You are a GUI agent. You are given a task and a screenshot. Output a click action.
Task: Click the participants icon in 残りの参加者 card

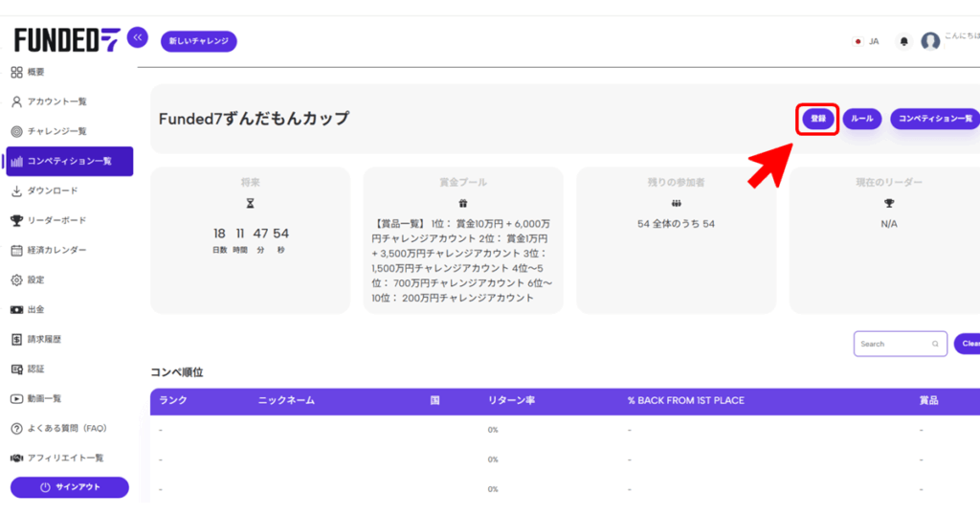677,203
